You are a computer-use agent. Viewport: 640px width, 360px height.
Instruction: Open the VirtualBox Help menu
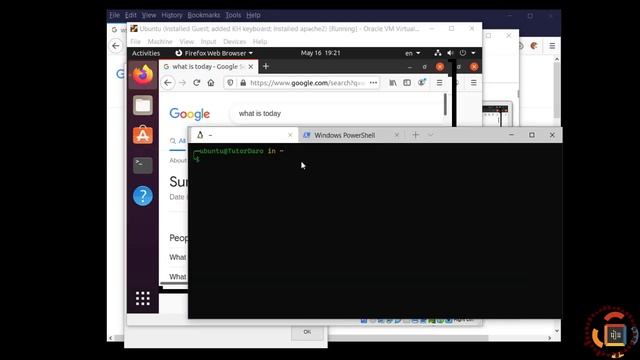coord(260,42)
